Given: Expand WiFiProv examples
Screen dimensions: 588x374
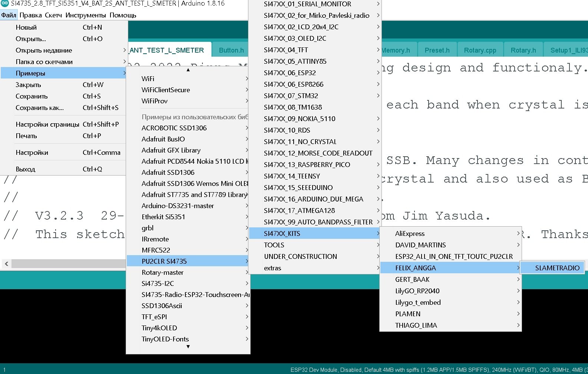Looking at the screenshot, I should (x=188, y=101).
